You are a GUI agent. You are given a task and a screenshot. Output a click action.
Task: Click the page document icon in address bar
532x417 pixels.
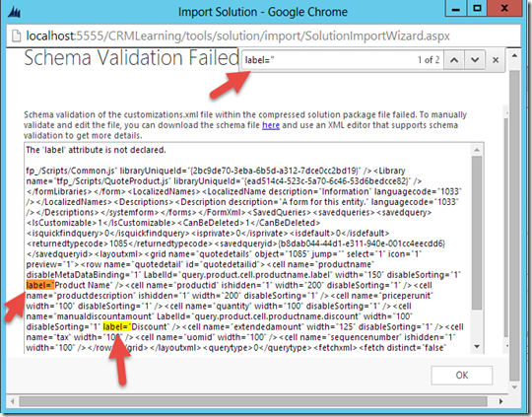point(16,35)
